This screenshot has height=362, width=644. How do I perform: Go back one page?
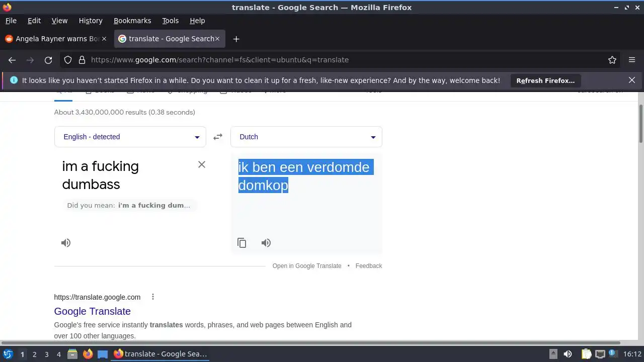[12, 60]
